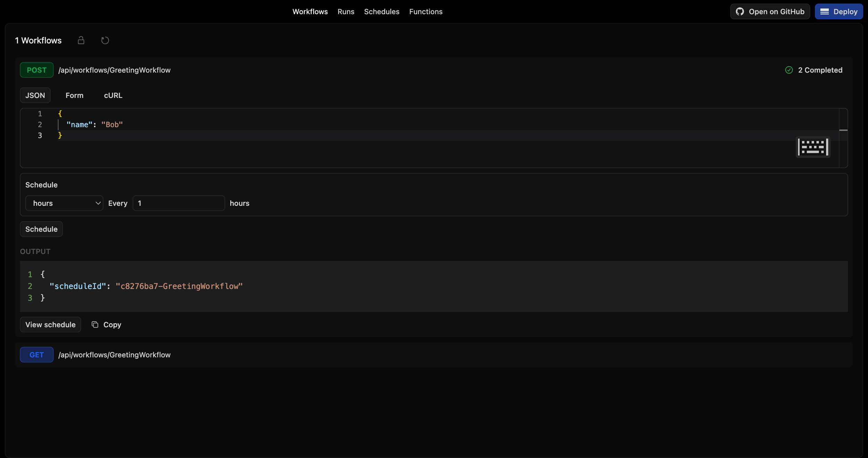Switch to the Form input tab
Image resolution: width=868 pixels, height=458 pixels.
(x=74, y=95)
